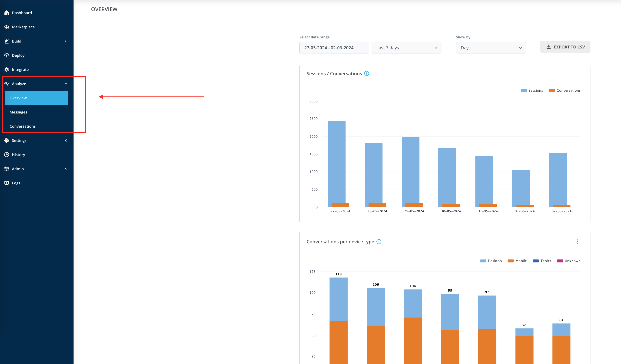Click the Marketplace gift icon

point(7,27)
